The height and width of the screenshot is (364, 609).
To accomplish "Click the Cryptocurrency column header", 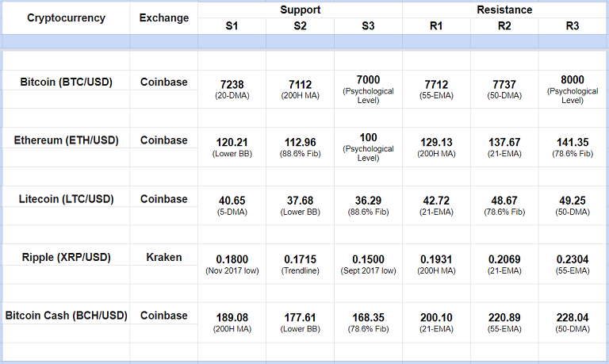I will (x=65, y=18).
